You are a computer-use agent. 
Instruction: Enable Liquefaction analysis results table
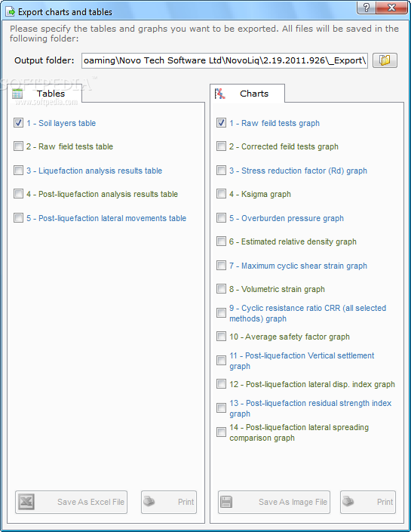[18, 170]
